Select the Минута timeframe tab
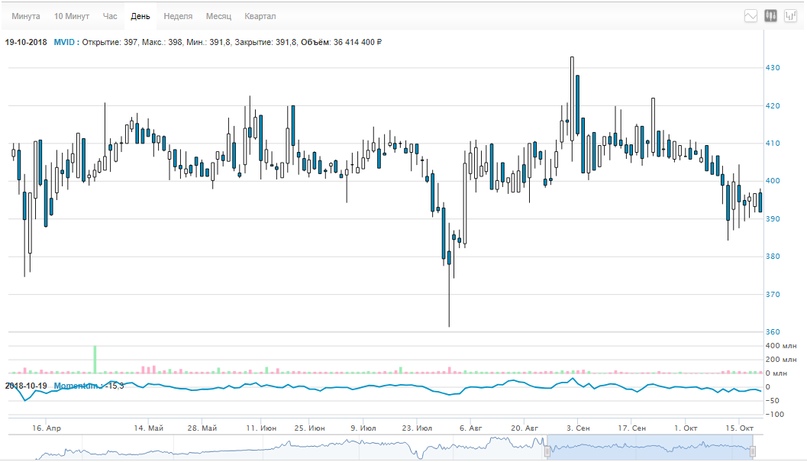Viewport: 807px width, 462px height. [26, 17]
